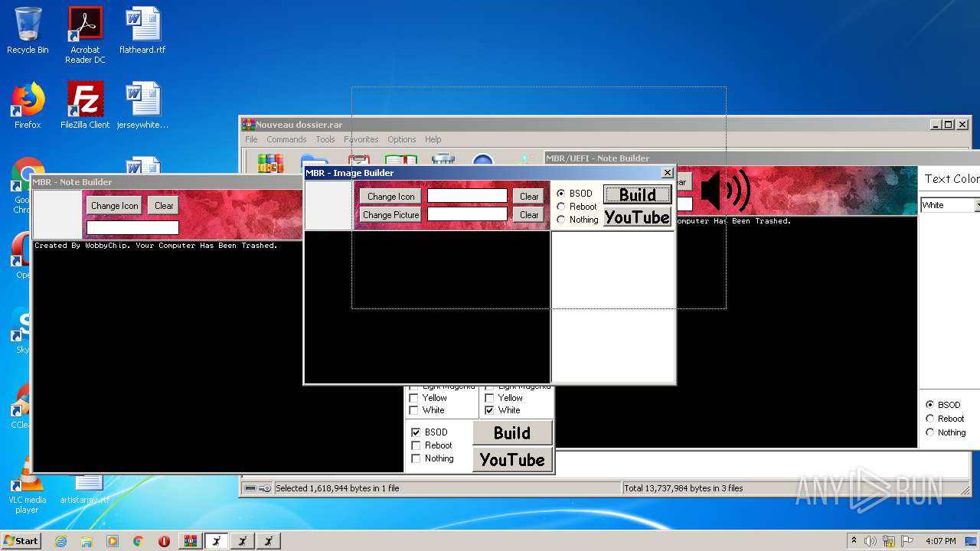Click icon path field in Image Builder

467,197
